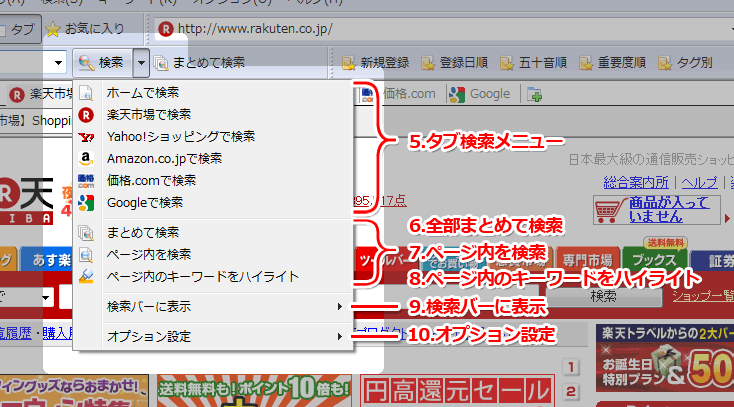Click the shopping cart 商品が入っていません link
This screenshot has height=407, width=734.
tap(656, 210)
